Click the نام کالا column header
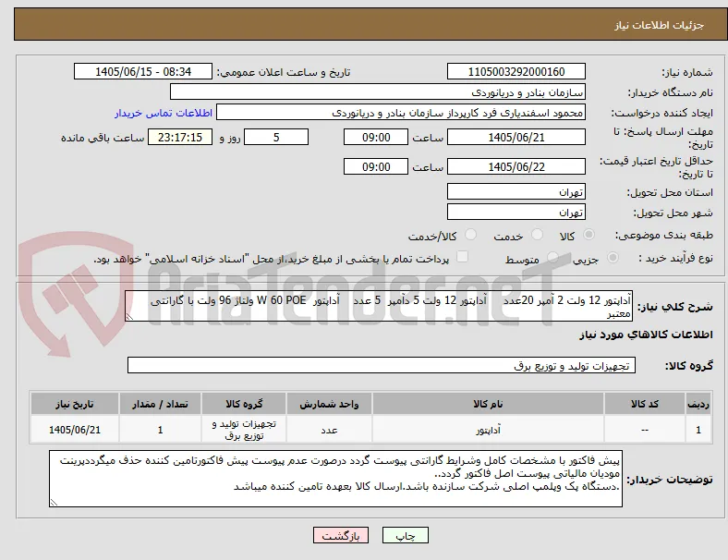 tap(488, 404)
